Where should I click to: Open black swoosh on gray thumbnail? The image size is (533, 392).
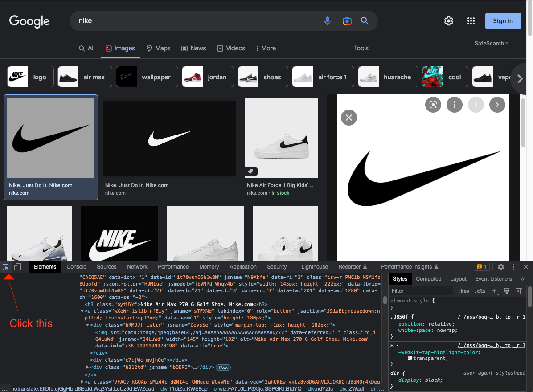click(51, 138)
